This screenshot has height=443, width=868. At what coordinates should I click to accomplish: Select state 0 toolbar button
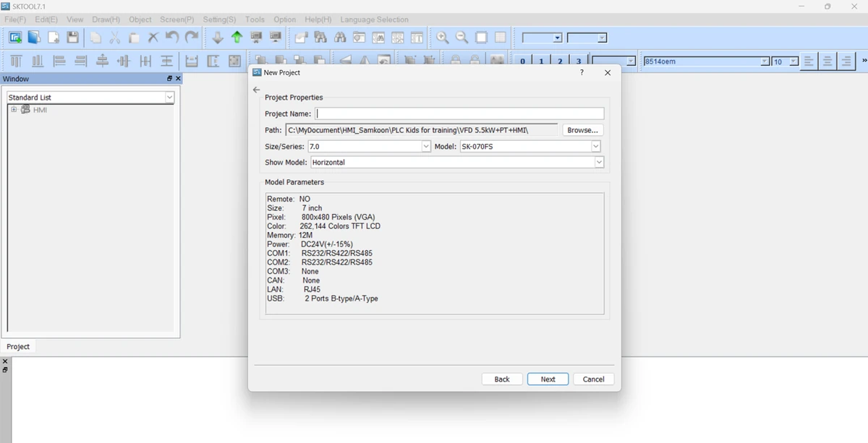pos(522,61)
